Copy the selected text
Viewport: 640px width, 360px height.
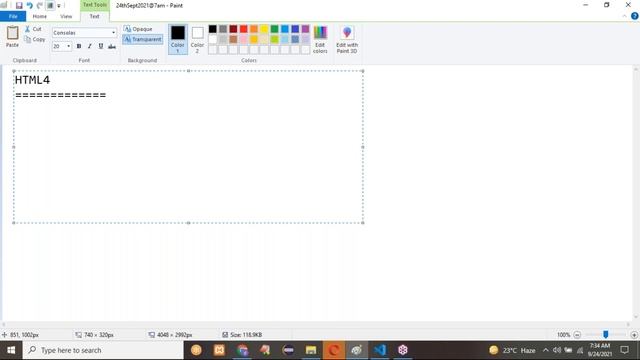point(35,39)
